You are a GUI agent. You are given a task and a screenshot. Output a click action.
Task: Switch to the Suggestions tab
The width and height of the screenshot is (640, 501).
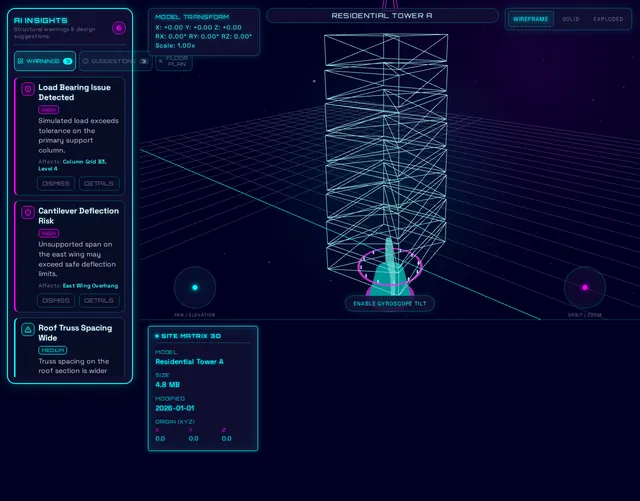pyautogui.click(x=116, y=61)
